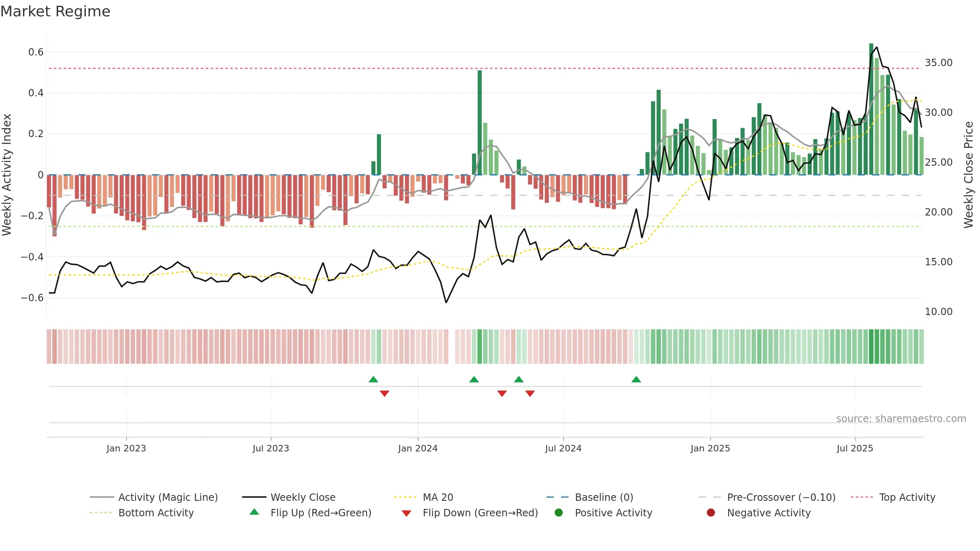Click the Jul 2024 axis label
This screenshot has height=551, width=980.
point(563,448)
